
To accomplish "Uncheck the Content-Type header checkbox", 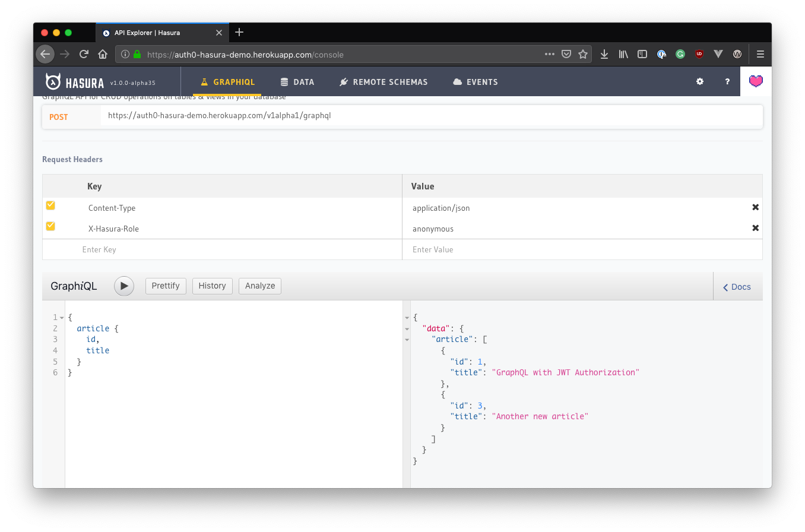I will (x=50, y=205).
